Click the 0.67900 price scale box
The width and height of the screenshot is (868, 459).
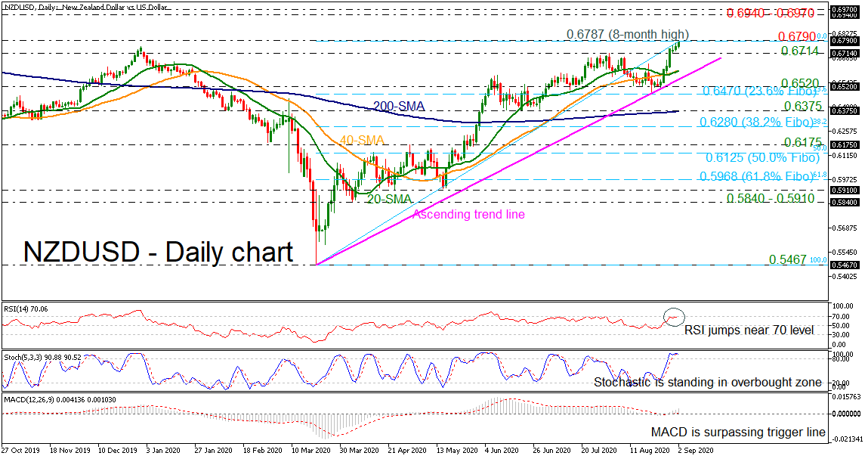[844, 41]
